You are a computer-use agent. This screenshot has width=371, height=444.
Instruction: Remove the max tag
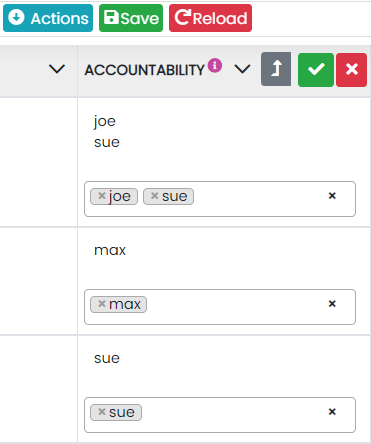(x=102, y=304)
